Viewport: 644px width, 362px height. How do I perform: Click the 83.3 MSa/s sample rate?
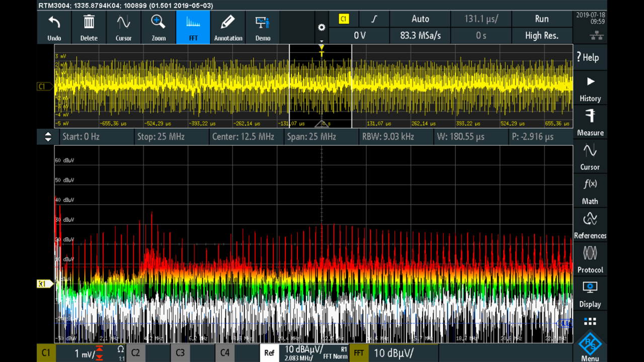[x=420, y=36]
